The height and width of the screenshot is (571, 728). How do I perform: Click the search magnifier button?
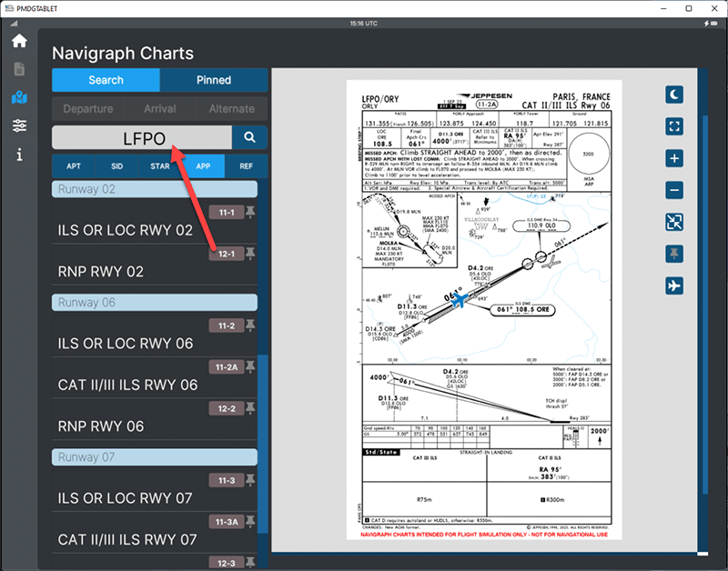point(249,137)
